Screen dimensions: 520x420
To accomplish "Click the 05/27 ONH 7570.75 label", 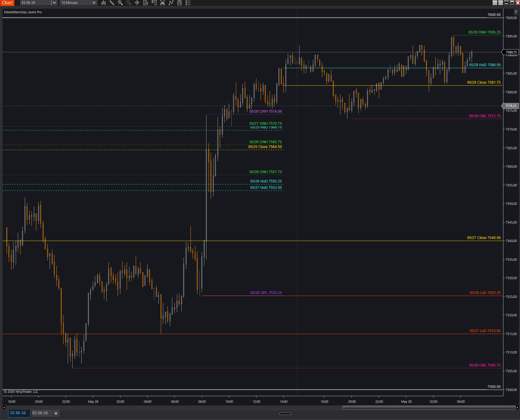I will (265, 124).
